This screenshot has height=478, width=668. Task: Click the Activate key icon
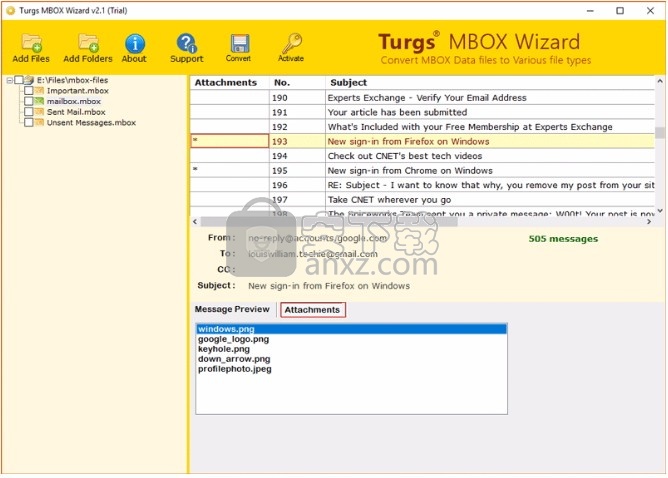pyautogui.click(x=292, y=43)
